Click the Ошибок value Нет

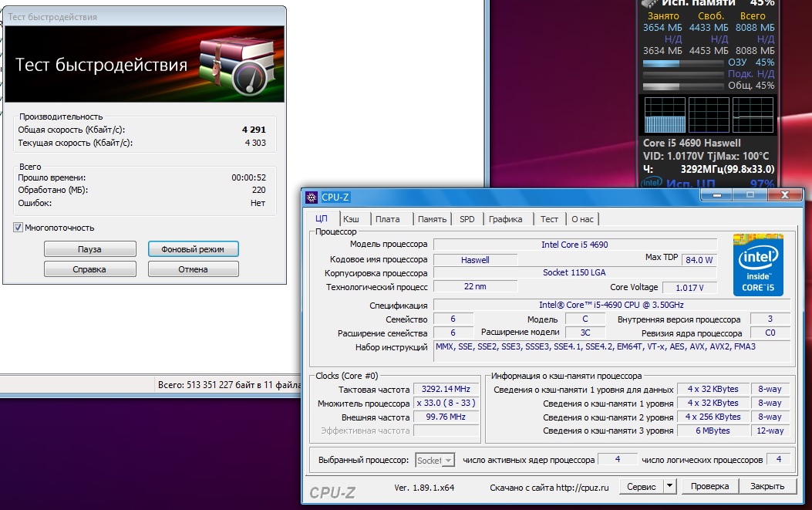[258, 203]
